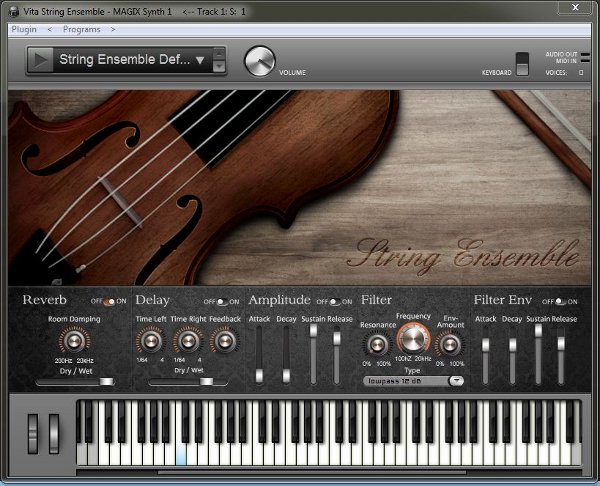Click the plugin icon in title bar
This screenshot has width=600, height=486.
(x=13, y=12)
